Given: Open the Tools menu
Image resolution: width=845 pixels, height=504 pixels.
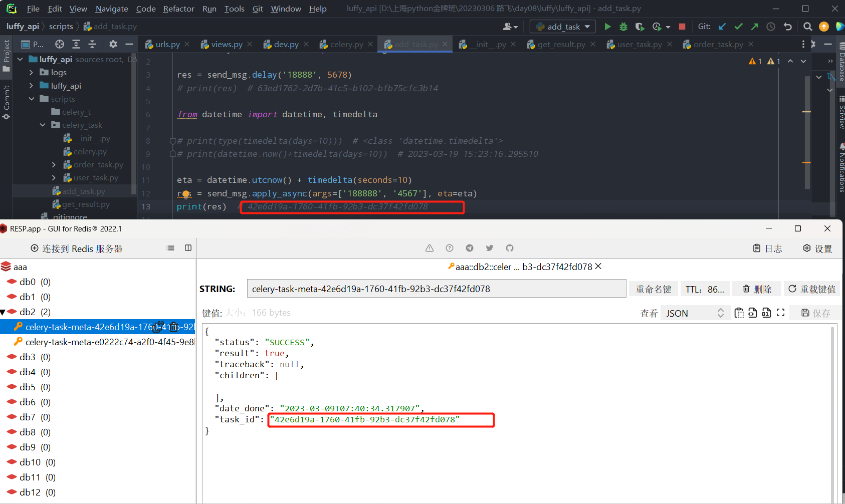Looking at the screenshot, I should tap(234, 9).
